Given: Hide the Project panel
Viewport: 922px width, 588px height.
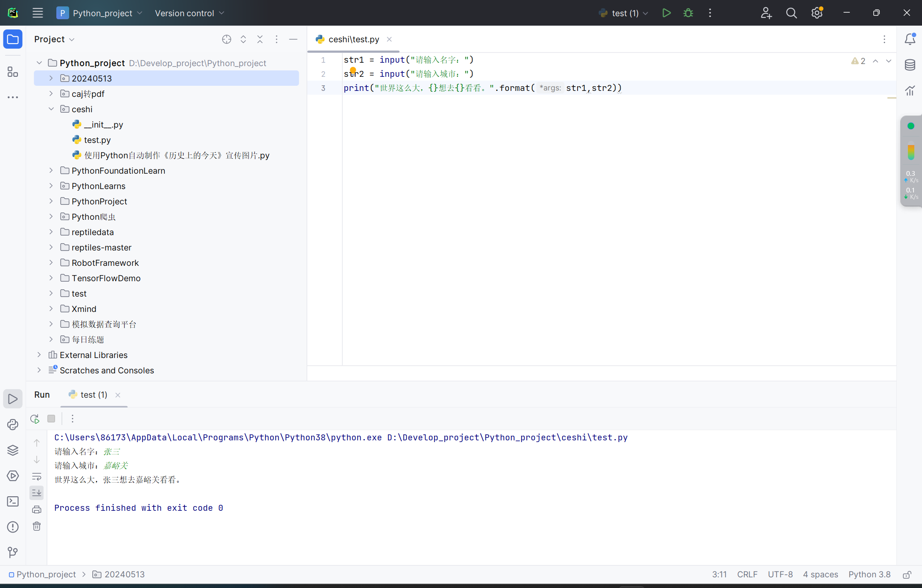Looking at the screenshot, I should [293, 39].
